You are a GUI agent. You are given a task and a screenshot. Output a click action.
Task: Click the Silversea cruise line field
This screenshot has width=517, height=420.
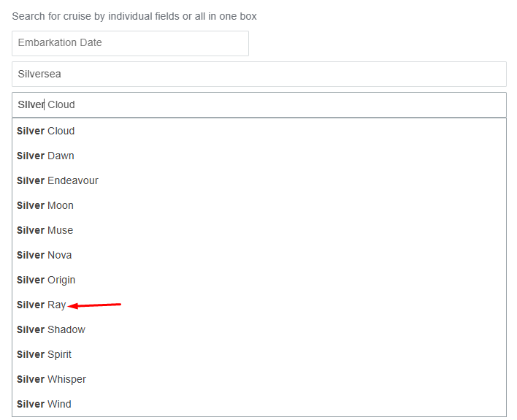click(259, 74)
